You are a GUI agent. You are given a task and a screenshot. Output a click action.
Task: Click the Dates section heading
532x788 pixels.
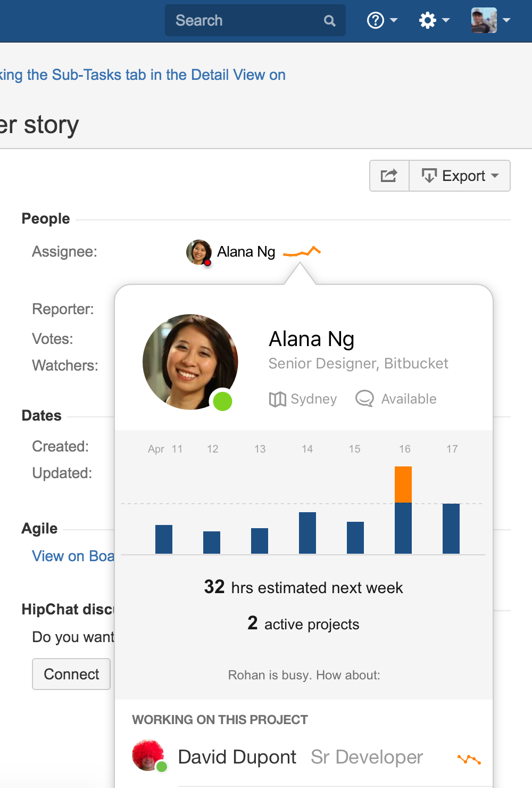(41, 415)
